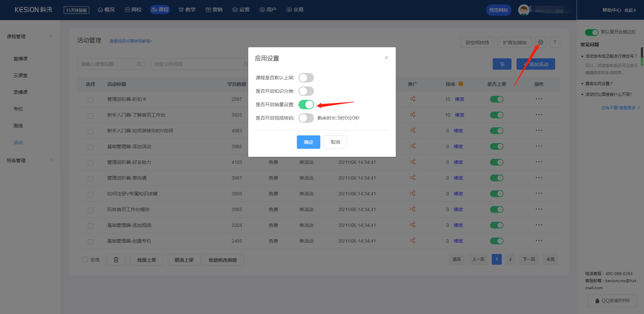Viewport: 644px width, 314px height.
Task: Click the blue filter icon button
Action: [x=502, y=64]
